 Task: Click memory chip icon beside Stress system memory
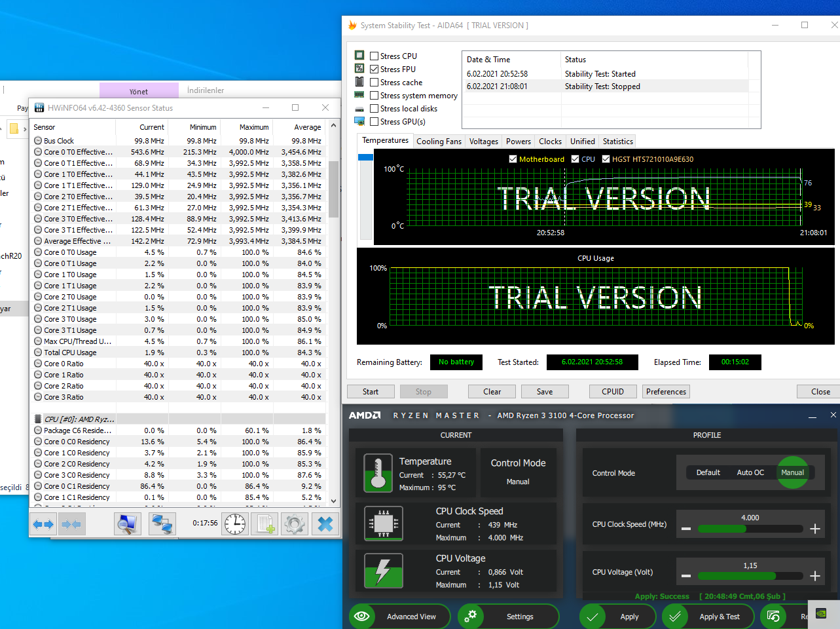click(359, 95)
